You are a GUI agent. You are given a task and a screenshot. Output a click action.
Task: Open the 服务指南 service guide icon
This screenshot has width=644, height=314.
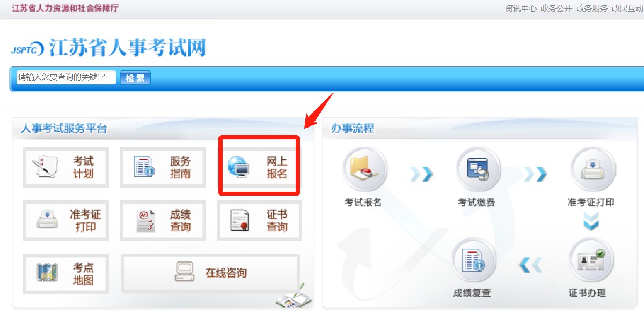143,167
